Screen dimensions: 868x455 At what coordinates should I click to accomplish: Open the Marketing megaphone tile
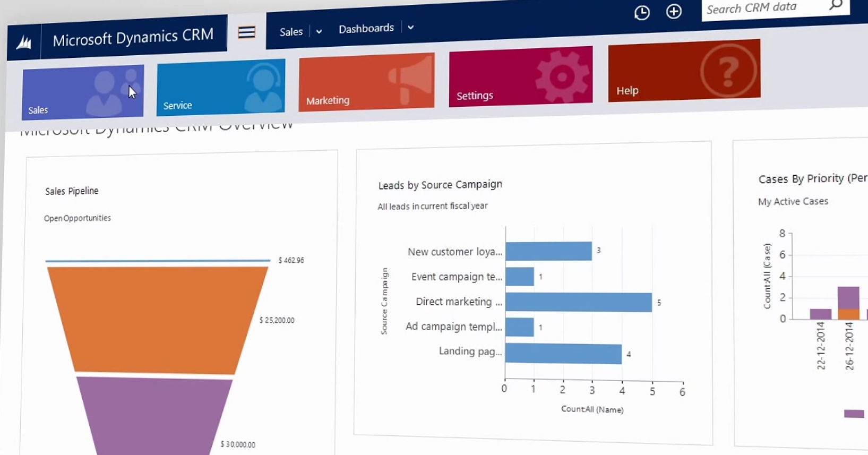point(366,82)
